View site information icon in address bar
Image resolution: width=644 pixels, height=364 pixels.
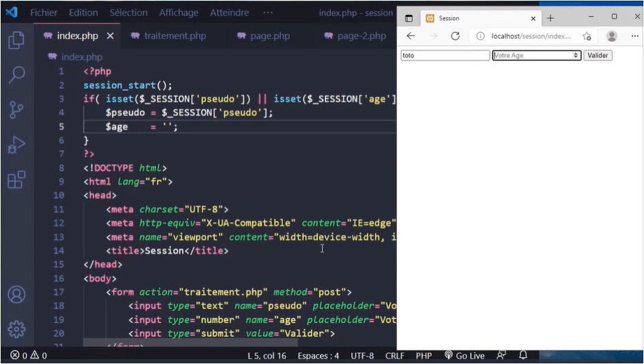pyautogui.click(x=480, y=36)
